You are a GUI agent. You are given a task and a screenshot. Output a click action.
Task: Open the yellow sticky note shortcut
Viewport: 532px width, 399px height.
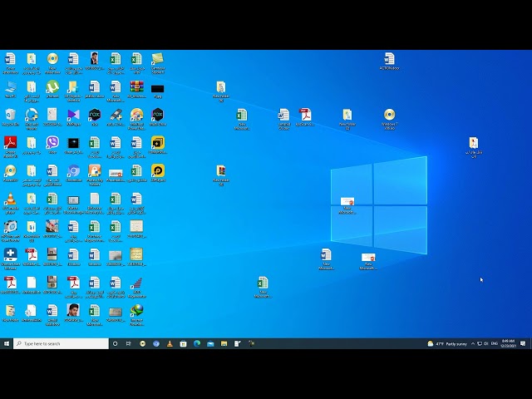(157, 63)
